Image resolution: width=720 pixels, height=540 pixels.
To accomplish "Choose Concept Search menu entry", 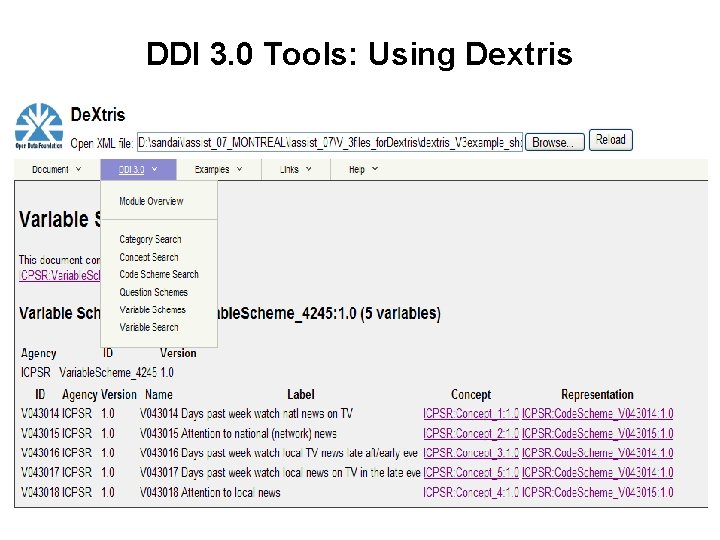I will click(149, 257).
